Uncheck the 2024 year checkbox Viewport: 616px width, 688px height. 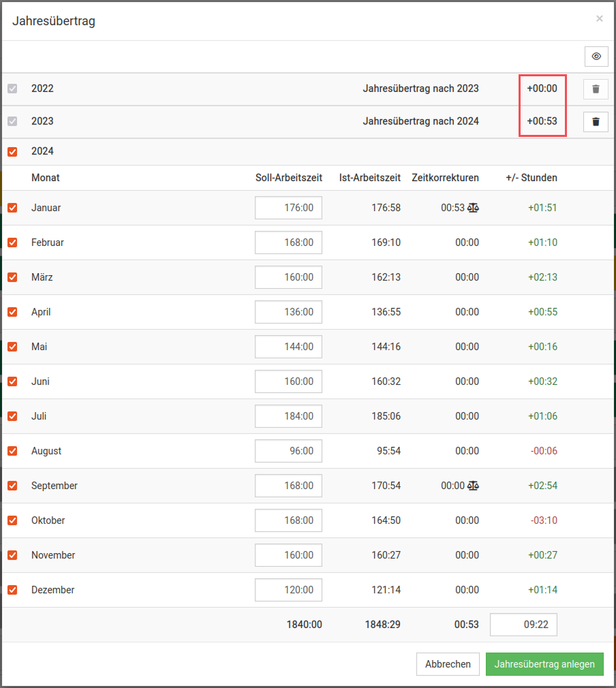click(12, 151)
